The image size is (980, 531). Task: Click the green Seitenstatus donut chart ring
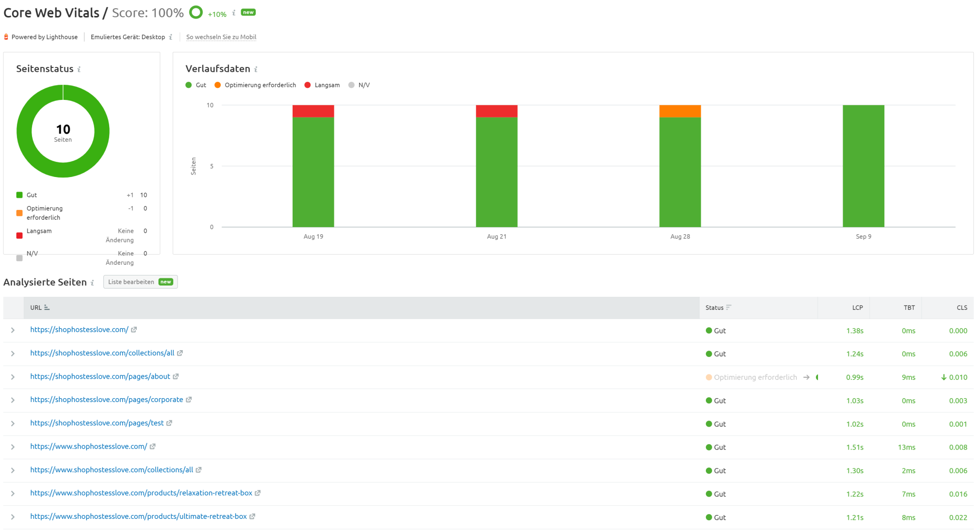pyautogui.click(x=24, y=131)
